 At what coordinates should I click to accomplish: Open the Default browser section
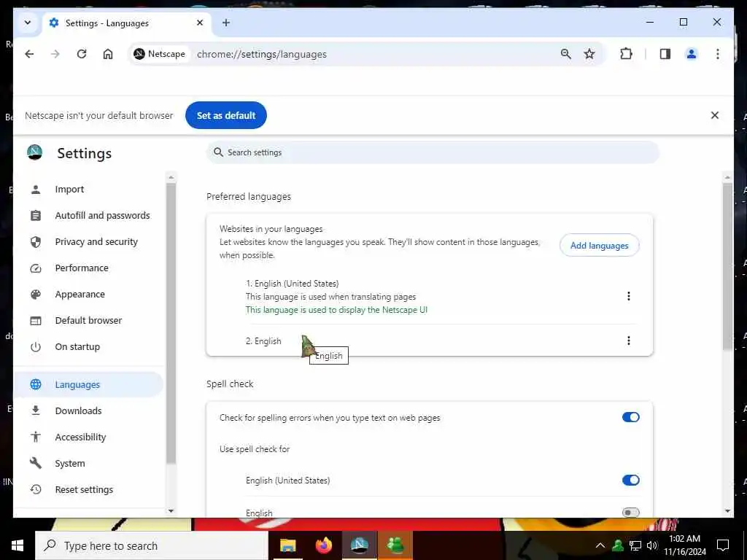(90, 321)
